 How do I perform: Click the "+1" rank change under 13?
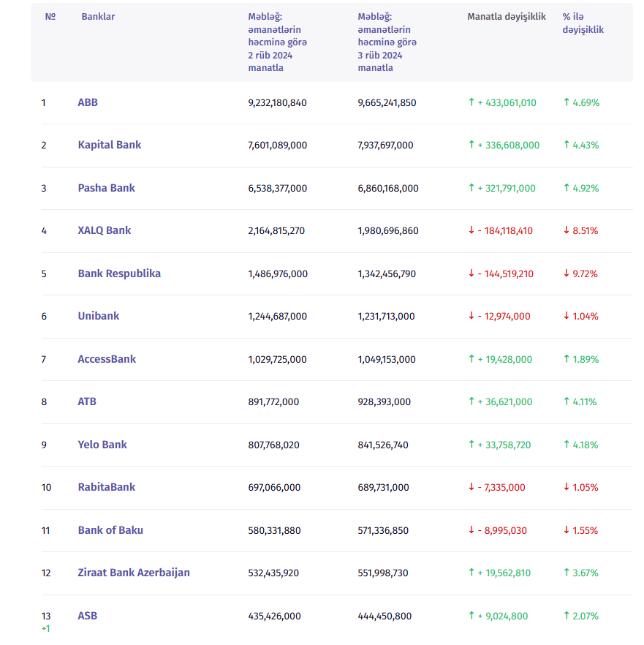pos(45,629)
